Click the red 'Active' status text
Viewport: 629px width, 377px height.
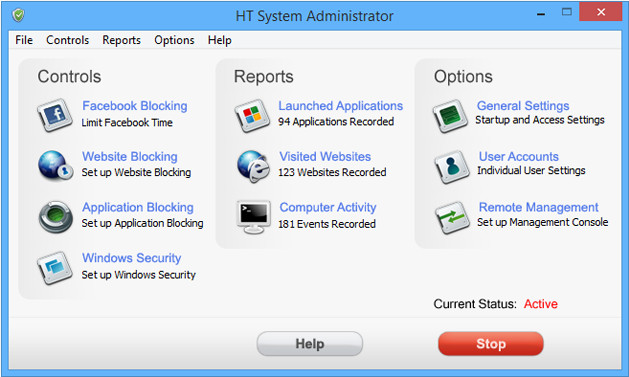point(541,304)
